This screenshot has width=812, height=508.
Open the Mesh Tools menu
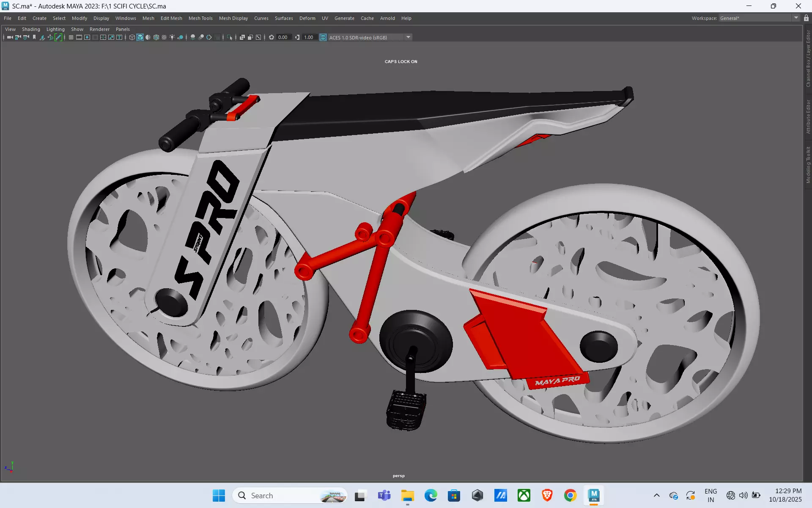coord(200,18)
